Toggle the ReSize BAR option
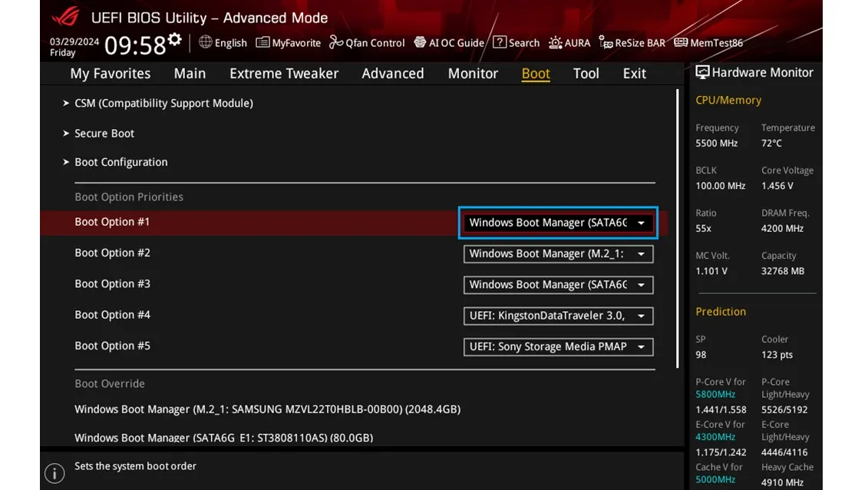 click(x=640, y=43)
